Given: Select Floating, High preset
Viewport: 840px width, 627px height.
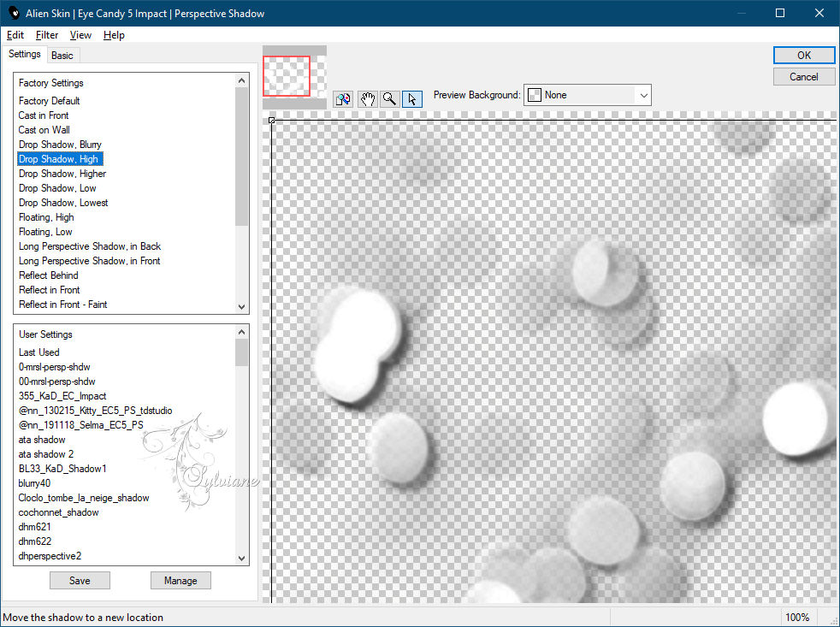Looking at the screenshot, I should [46, 217].
